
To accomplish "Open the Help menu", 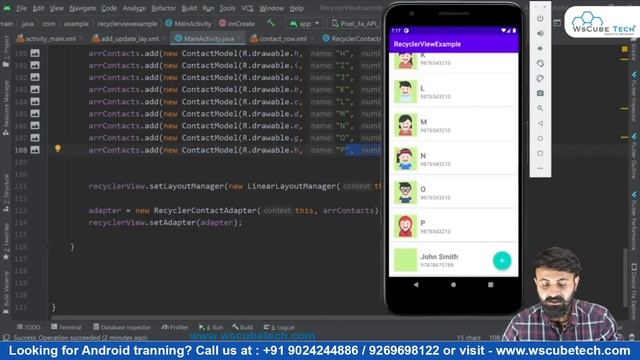I will [296, 8].
